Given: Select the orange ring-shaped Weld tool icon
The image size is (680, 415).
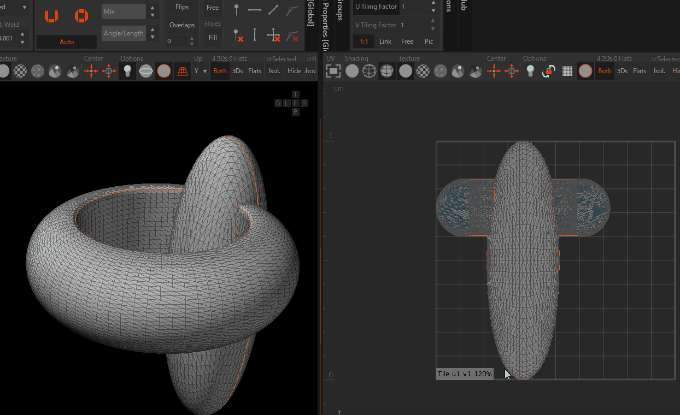Looking at the screenshot, I should [82, 16].
